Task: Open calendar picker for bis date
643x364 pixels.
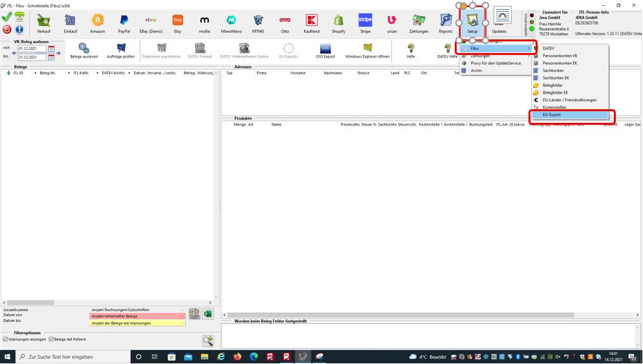Action: 51,57
